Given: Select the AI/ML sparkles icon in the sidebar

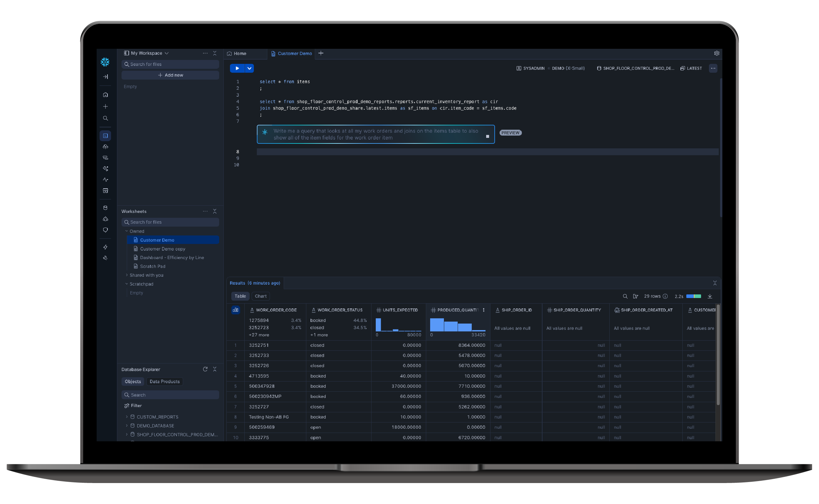Looking at the screenshot, I should click(105, 168).
